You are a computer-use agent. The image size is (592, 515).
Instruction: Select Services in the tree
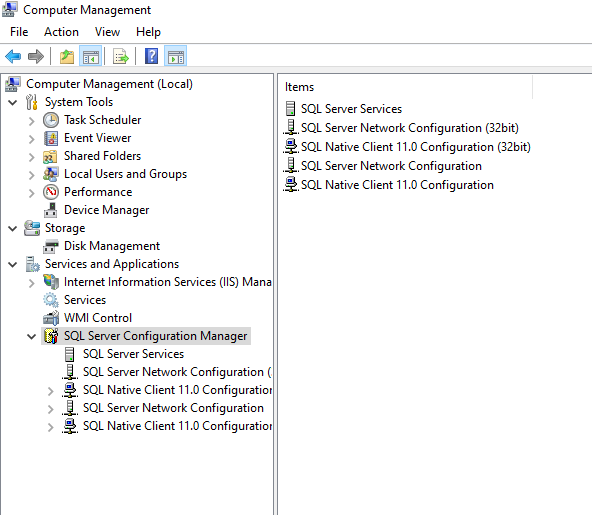tap(85, 300)
